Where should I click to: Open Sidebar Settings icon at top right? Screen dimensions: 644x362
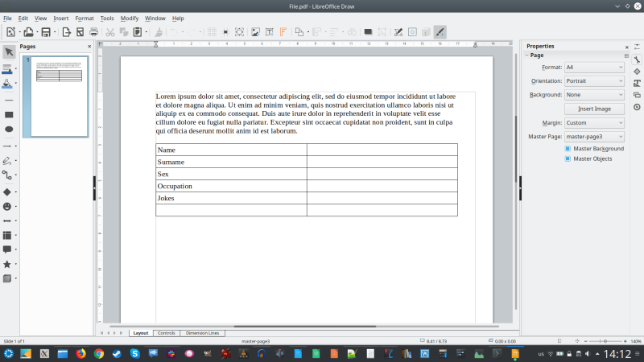coord(637,47)
